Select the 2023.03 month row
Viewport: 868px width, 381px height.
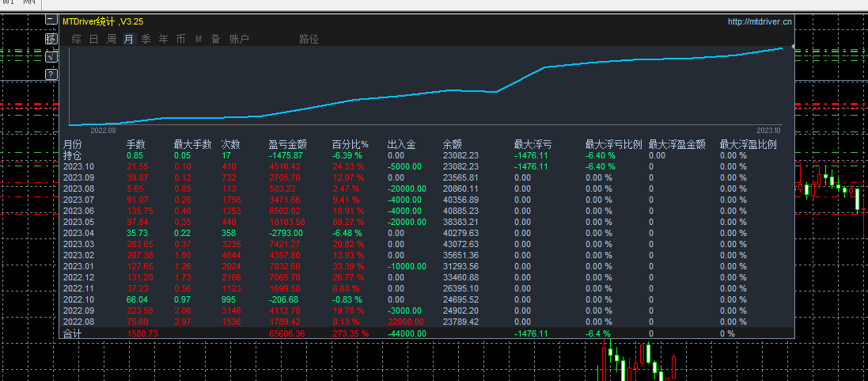426,244
